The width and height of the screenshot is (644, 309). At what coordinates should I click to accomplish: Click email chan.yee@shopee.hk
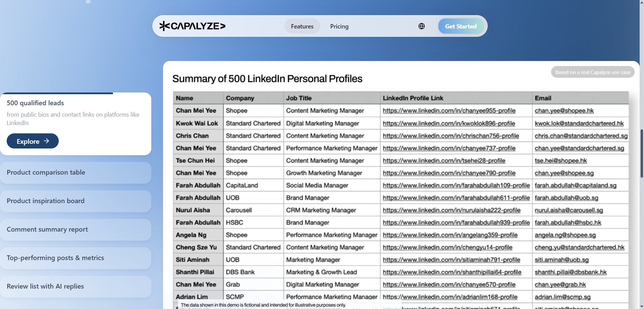click(x=564, y=111)
